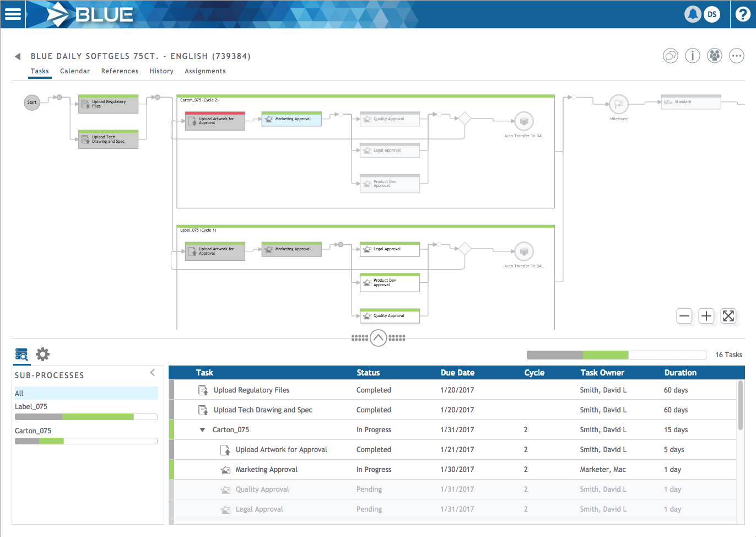Open the comments chat bubble icon
This screenshot has height=537, width=756.
click(x=671, y=56)
